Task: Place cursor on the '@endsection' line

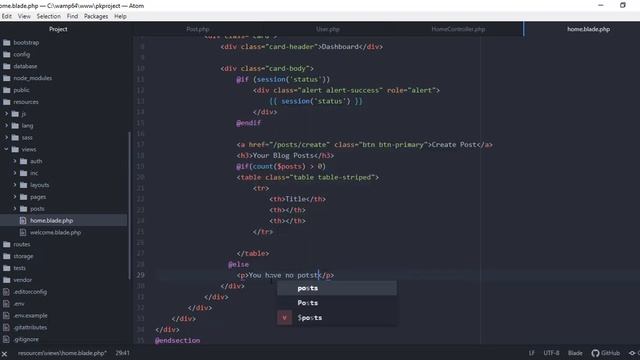Action: 178,340
